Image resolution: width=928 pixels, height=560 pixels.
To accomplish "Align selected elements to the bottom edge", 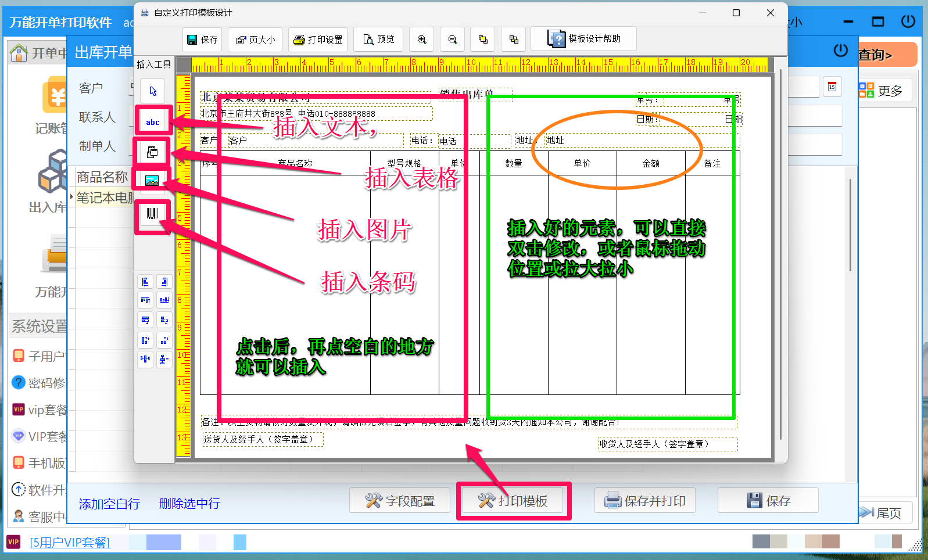I will (164, 300).
